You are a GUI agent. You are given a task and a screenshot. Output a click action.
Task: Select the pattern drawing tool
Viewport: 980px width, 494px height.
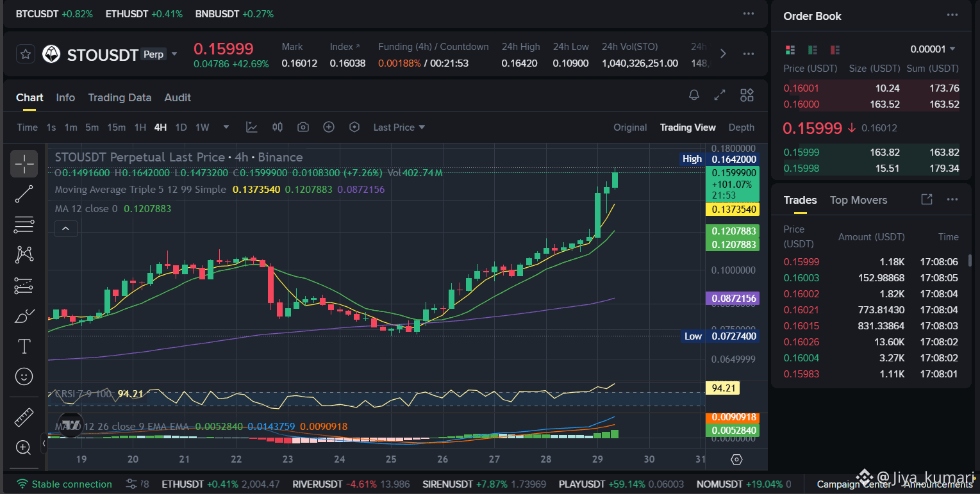click(x=24, y=255)
